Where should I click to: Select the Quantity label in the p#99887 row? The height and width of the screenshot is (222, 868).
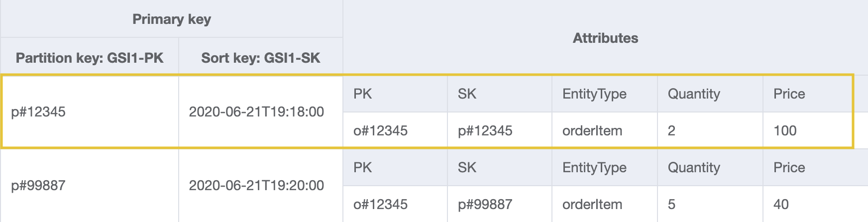(694, 168)
